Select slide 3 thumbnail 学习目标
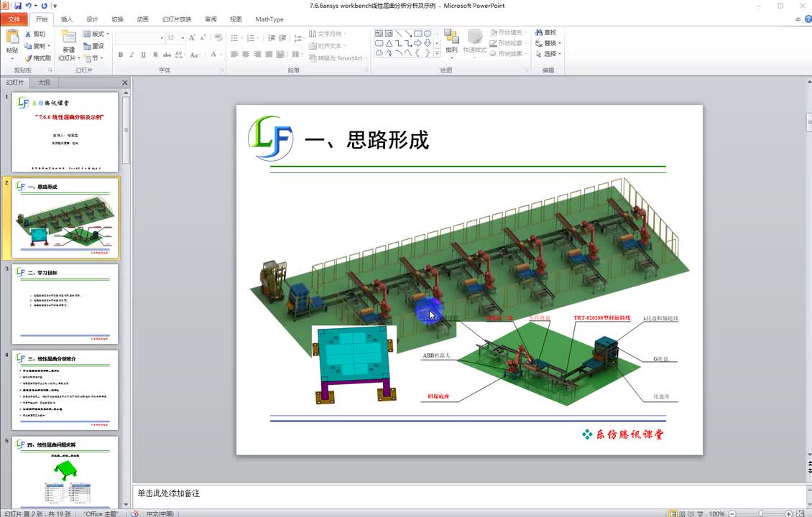This screenshot has width=812, height=517. [x=65, y=304]
